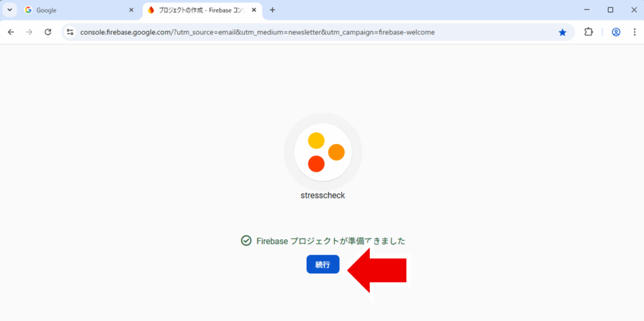Open the Chrome profile avatar

(616, 32)
